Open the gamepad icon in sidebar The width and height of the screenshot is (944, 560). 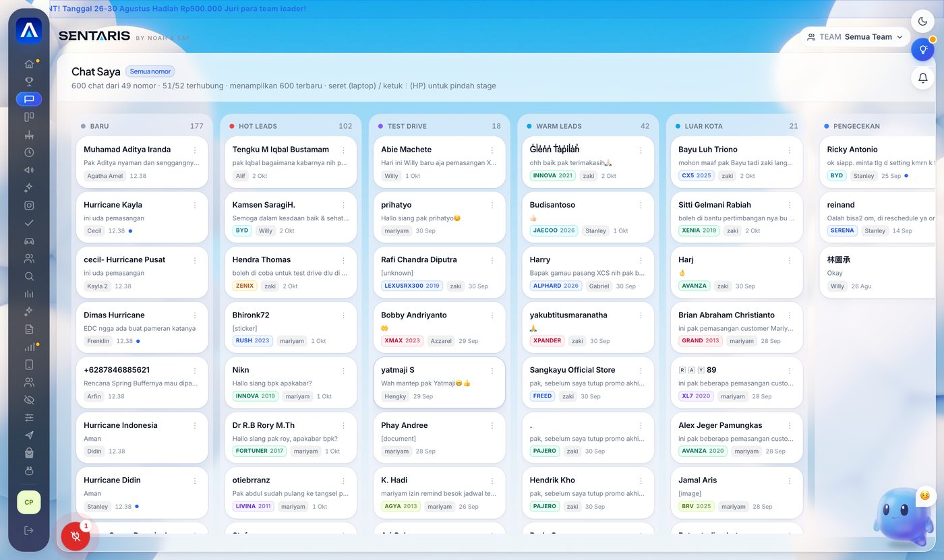tap(29, 241)
